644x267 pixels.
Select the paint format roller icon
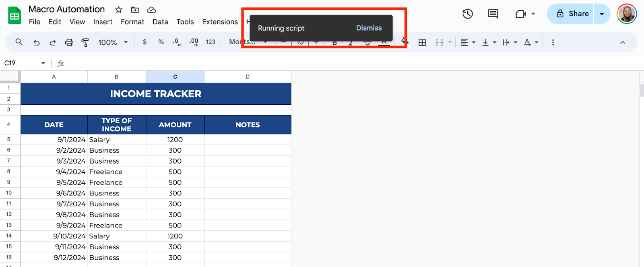(x=85, y=42)
